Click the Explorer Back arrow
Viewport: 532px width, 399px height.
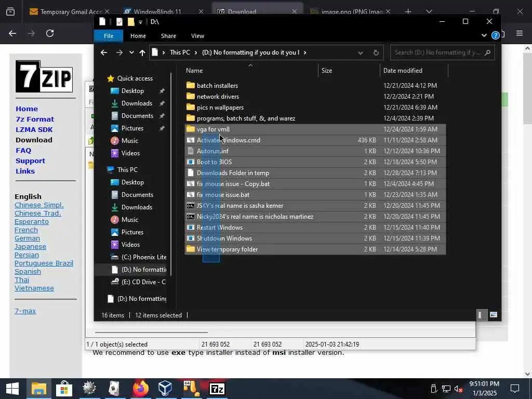coord(104,52)
